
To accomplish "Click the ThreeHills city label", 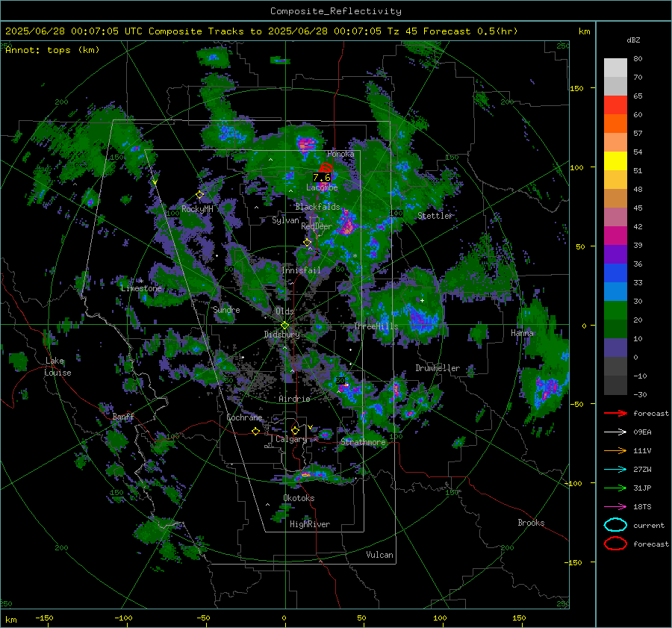I will point(376,326).
